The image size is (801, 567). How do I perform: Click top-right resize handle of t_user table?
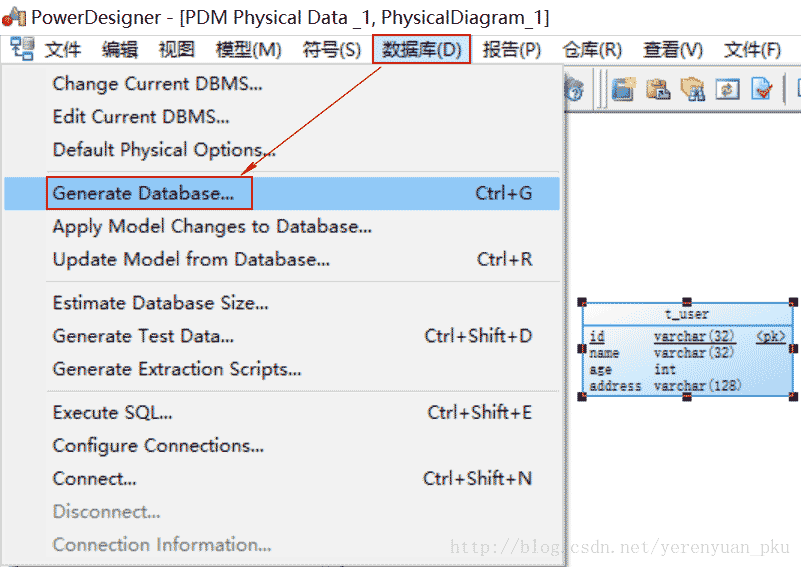[x=793, y=302]
